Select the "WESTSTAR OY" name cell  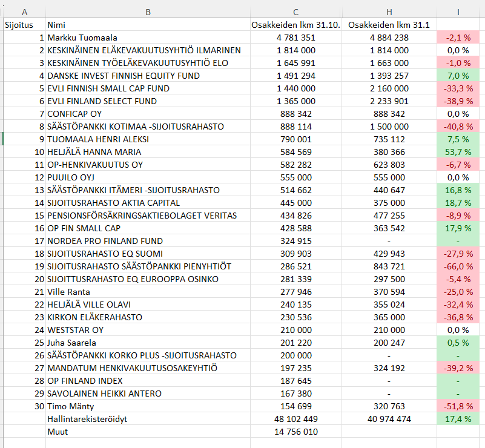click(x=148, y=329)
